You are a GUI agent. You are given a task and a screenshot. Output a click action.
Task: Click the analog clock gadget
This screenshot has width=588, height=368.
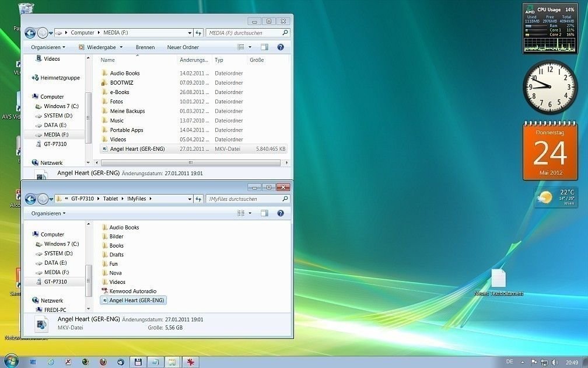pyautogui.click(x=550, y=87)
